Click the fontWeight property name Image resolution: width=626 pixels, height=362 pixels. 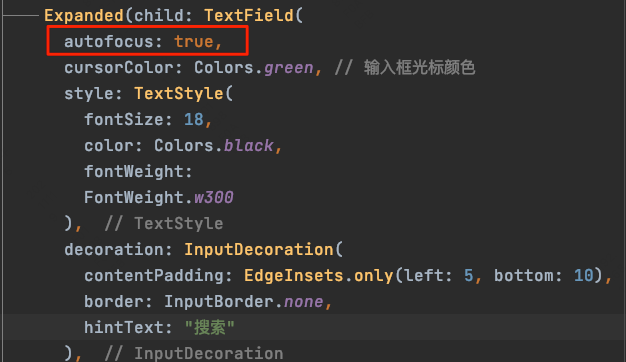[x=133, y=172]
